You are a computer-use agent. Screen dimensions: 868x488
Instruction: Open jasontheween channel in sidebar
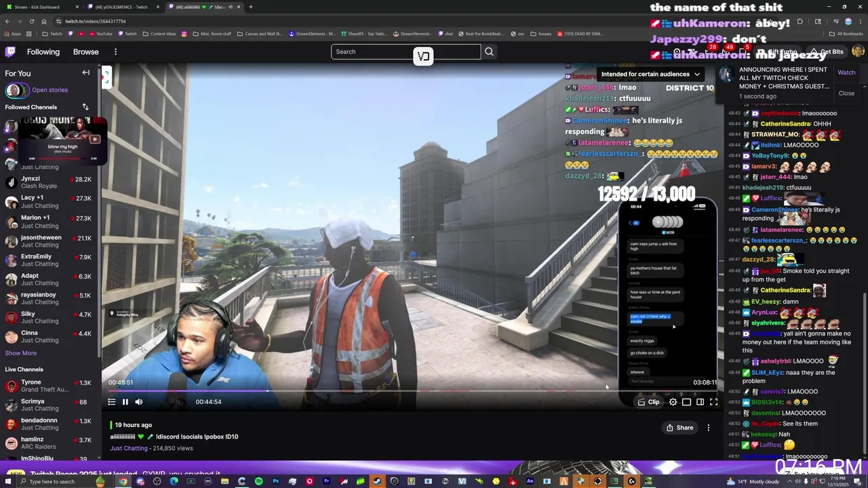coord(49,241)
